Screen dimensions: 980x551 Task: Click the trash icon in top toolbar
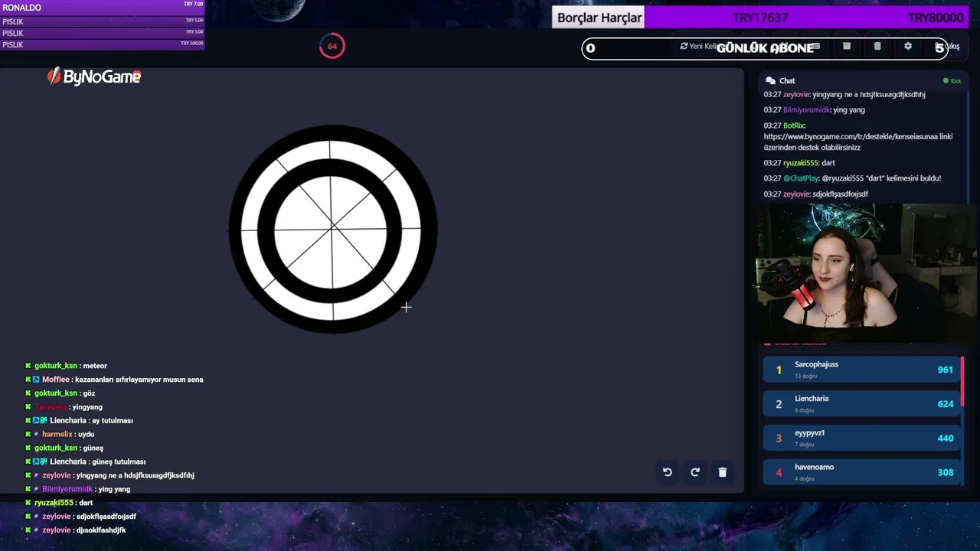click(x=877, y=46)
